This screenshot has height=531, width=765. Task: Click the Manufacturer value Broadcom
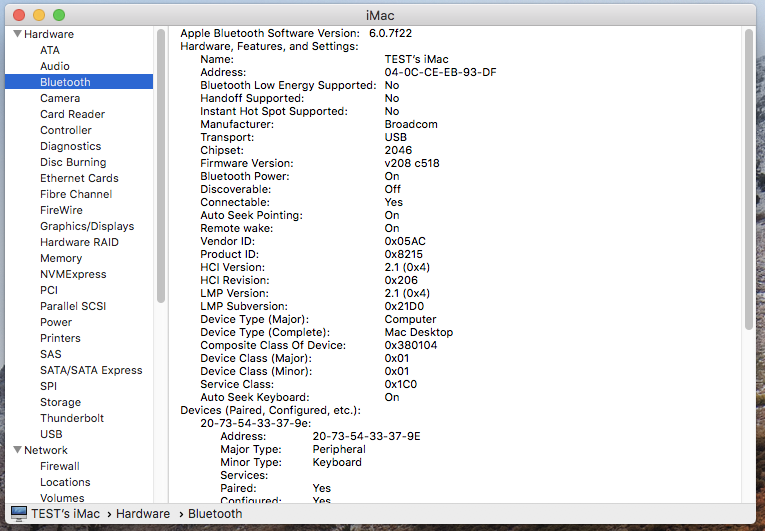click(411, 124)
